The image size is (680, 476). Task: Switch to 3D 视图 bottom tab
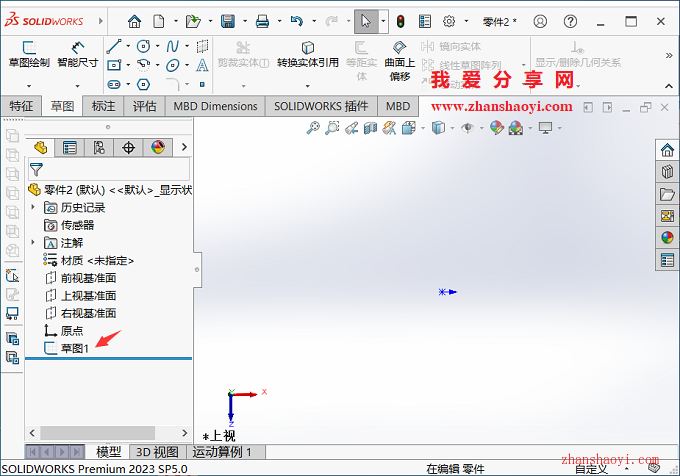(x=157, y=452)
